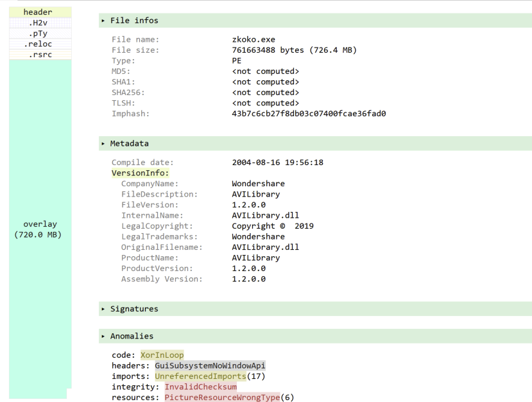Collapse the Anomalies section
The image size is (532, 402).
pyautogui.click(x=128, y=335)
